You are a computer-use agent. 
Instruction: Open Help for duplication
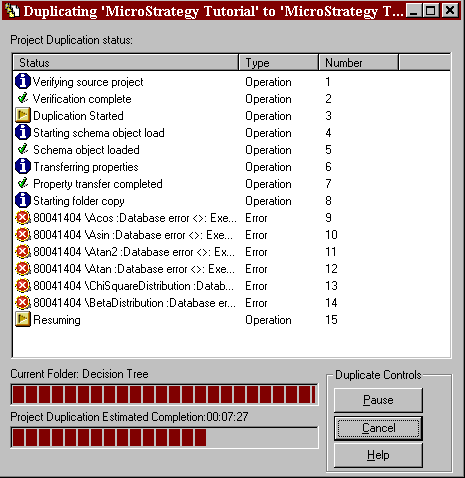coord(378,455)
